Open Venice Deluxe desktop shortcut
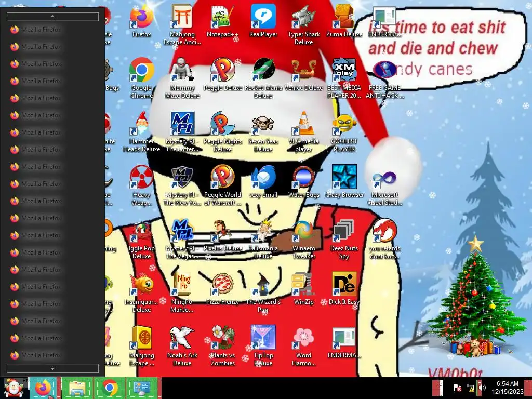 [x=303, y=75]
